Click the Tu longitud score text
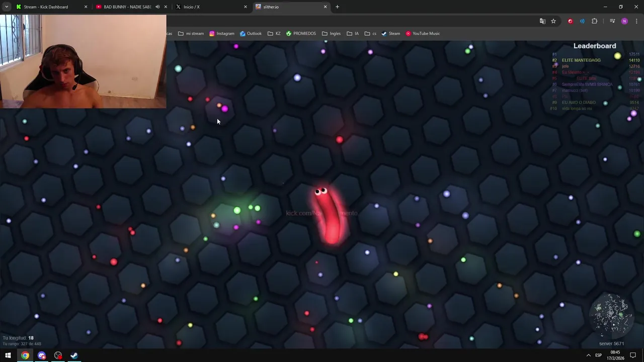This screenshot has height=362, width=644. pos(18,338)
